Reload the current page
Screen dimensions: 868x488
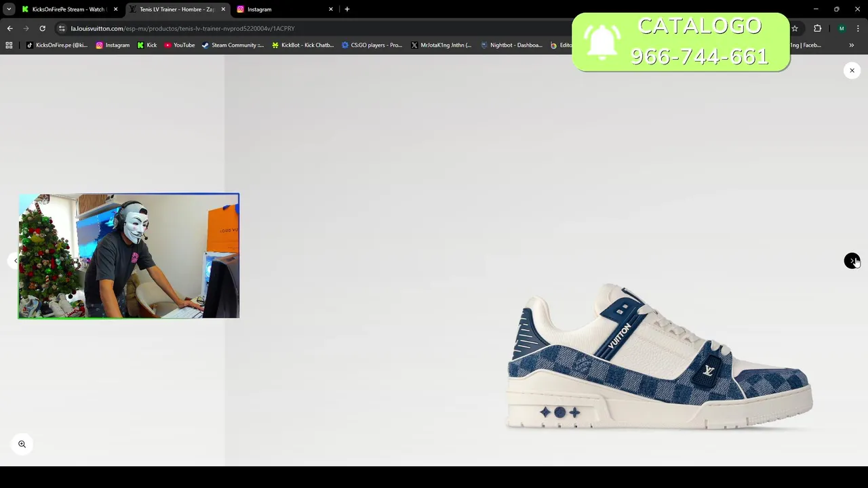click(42, 28)
